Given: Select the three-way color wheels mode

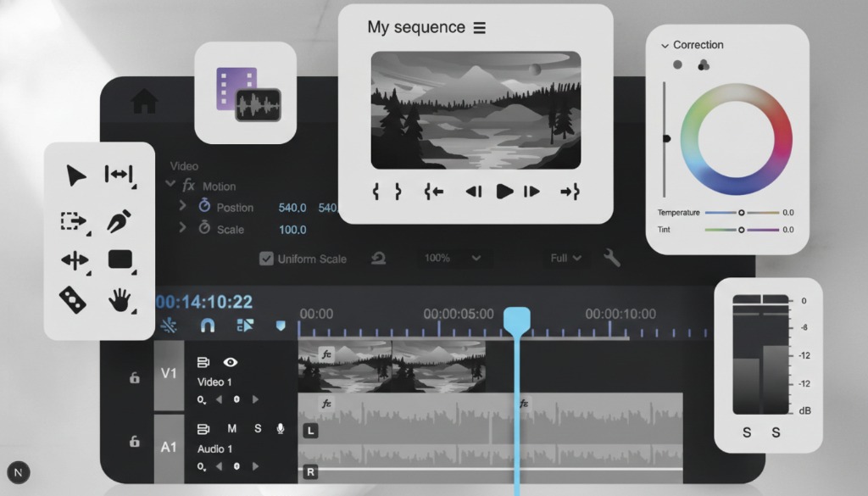Looking at the screenshot, I should [x=704, y=65].
